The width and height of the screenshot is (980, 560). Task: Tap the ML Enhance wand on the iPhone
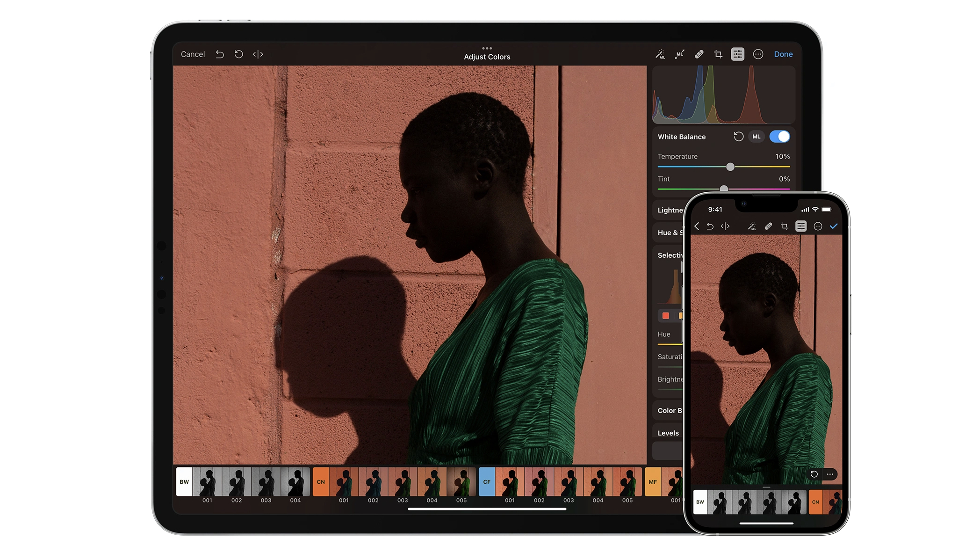[x=752, y=226]
